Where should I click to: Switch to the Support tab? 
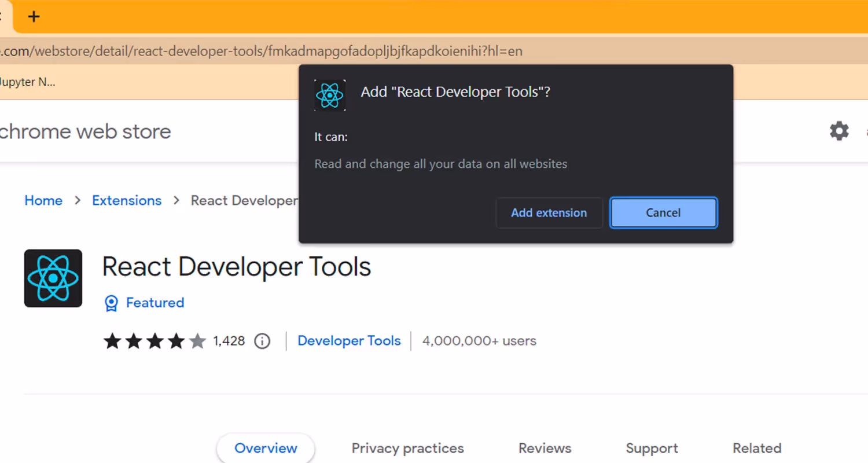click(652, 448)
